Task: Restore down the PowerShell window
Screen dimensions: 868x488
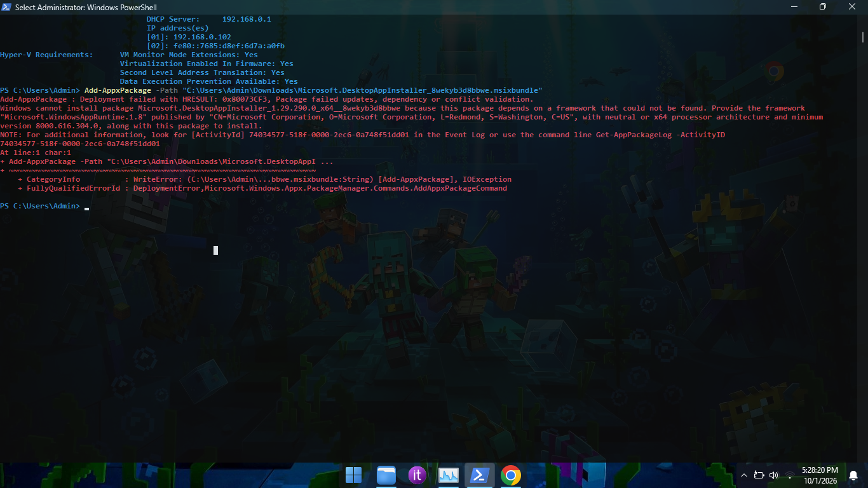Action: click(823, 7)
